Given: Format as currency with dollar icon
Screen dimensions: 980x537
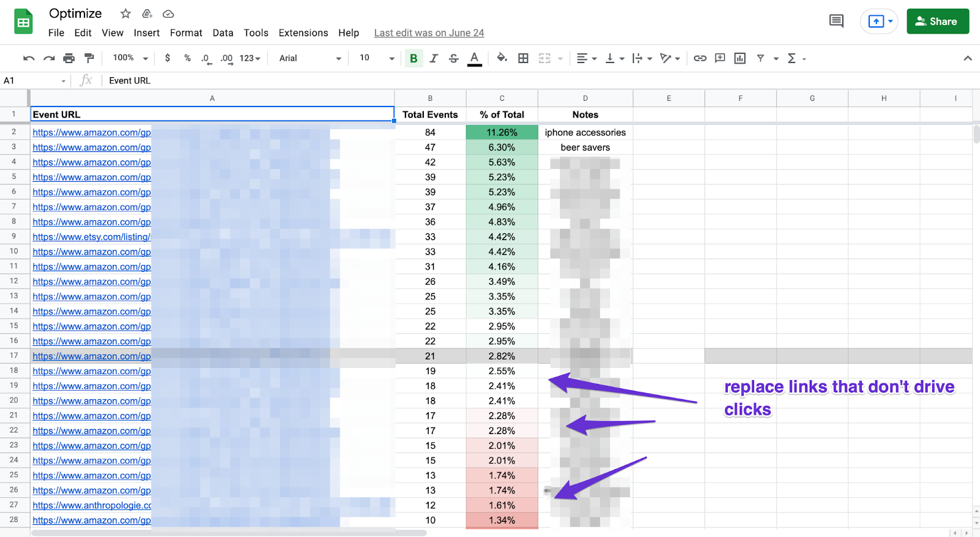Looking at the screenshot, I should pyautogui.click(x=167, y=58).
